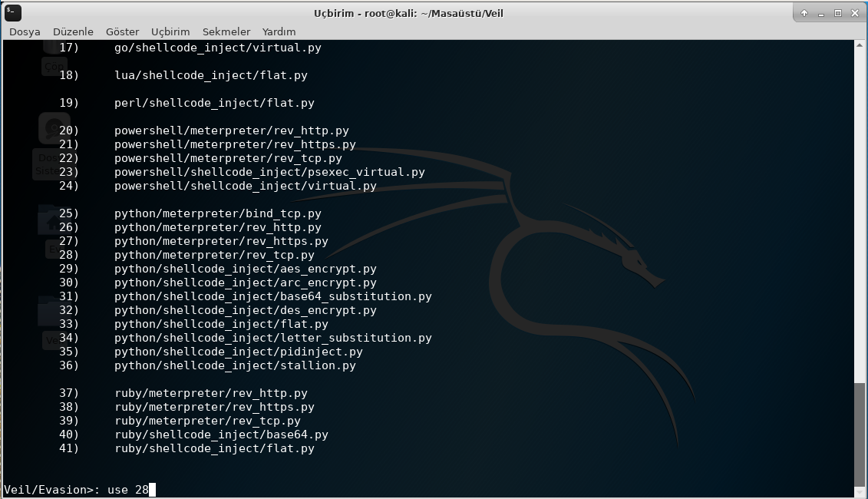Click python/shellcode_inject/flat.py
Image resolution: width=868 pixels, height=499 pixels.
(x=222, y=325)
